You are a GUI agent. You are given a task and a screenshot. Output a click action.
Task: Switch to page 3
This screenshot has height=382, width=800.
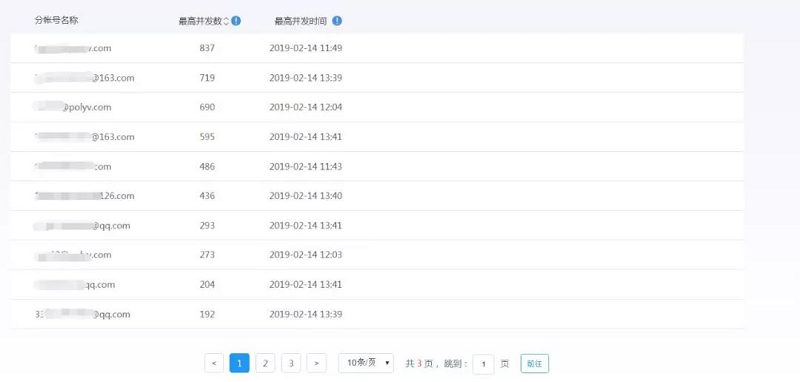[291, 363]
